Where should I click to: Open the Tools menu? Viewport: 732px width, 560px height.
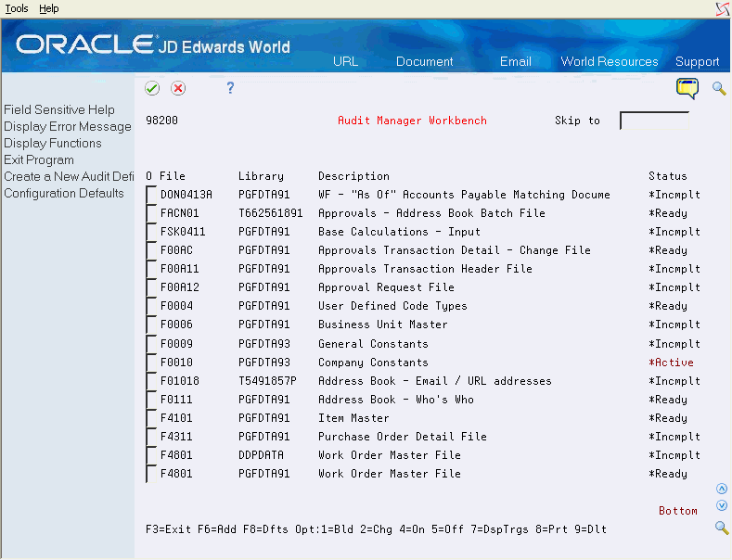[x=17, y=8]
